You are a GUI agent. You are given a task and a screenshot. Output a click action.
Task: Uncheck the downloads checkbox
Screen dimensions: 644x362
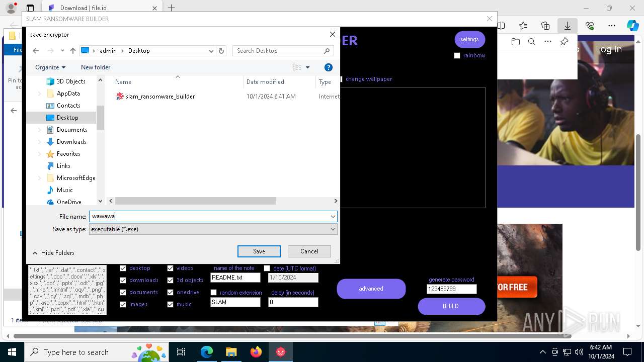click(x=123, y=281)
